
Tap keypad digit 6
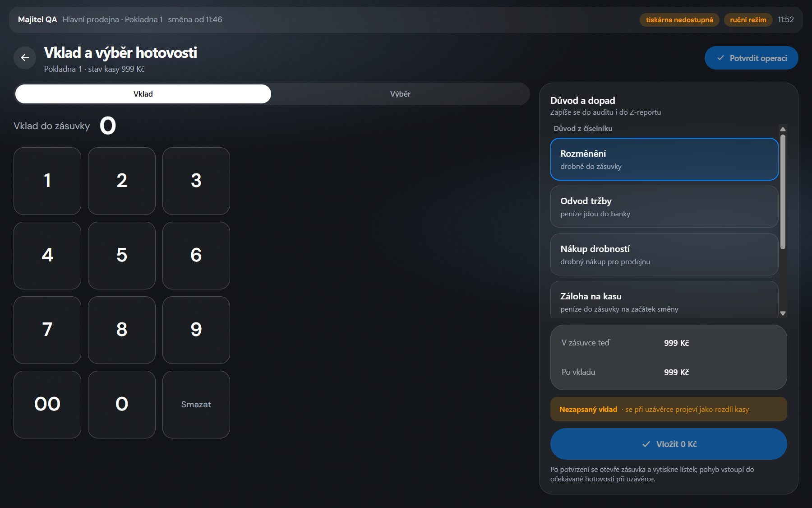[196, 256]
